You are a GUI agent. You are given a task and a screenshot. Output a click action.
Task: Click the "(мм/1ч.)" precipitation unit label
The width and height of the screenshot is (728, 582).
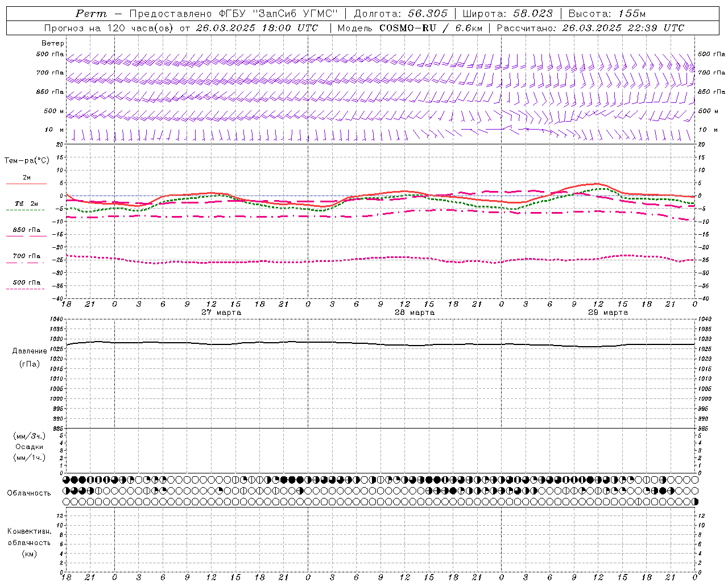point(30,458)
